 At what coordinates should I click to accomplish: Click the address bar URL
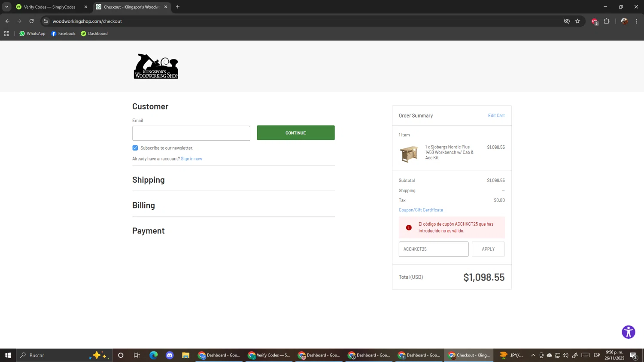pos(87,21)
